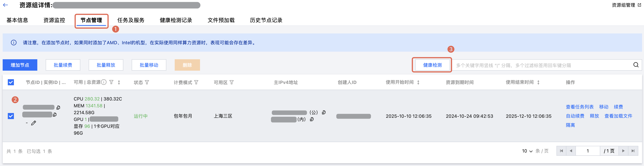The width and height of the screenshot is (644, 166).
Task: Click the 健康检测 button
Action: point(432,65)
